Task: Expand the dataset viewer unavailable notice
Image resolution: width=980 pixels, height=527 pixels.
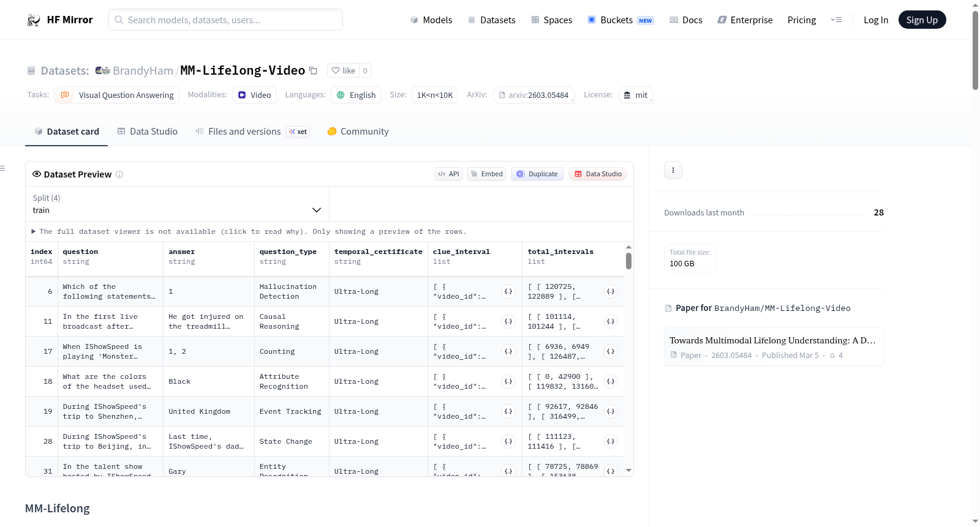Action: (249, 231)
